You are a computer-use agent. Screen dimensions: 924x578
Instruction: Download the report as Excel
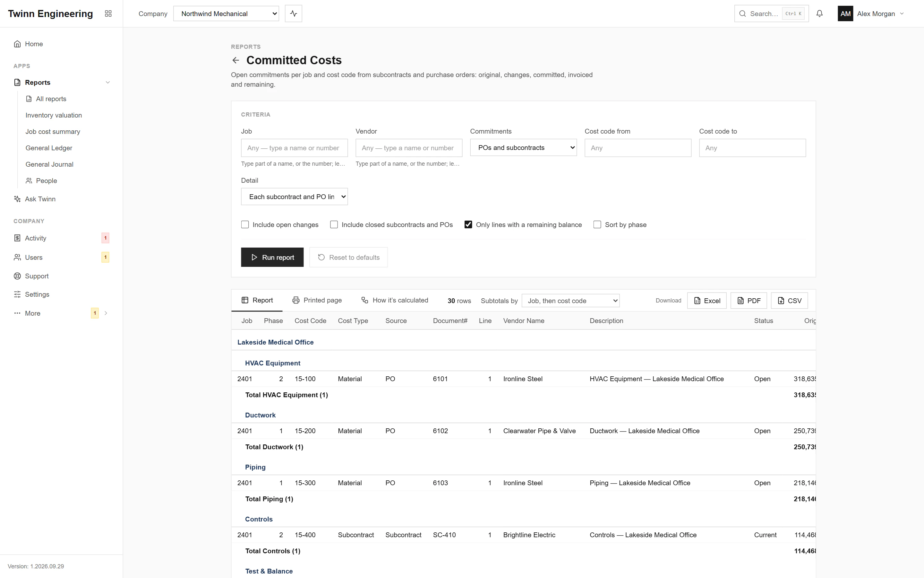(x=707, y=301)
